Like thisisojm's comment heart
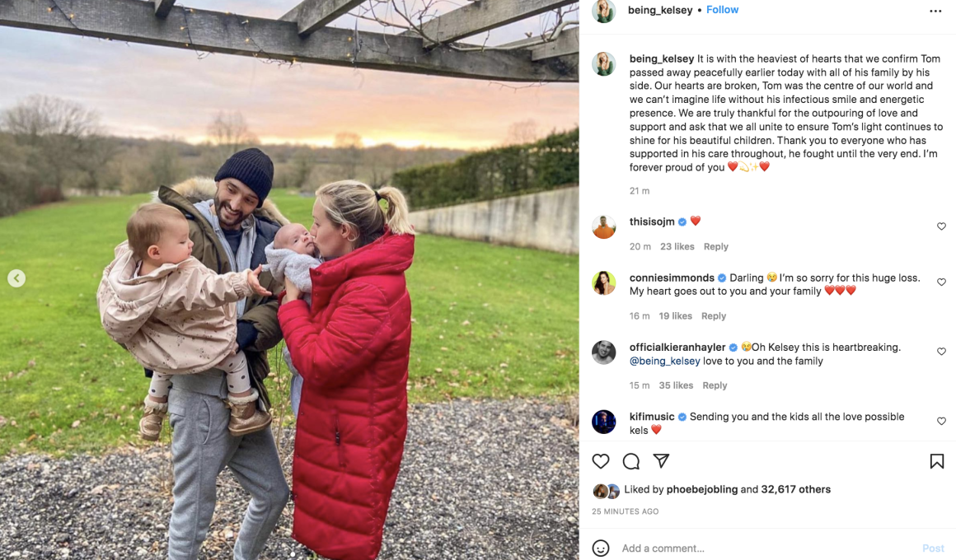 pos(941,226)
